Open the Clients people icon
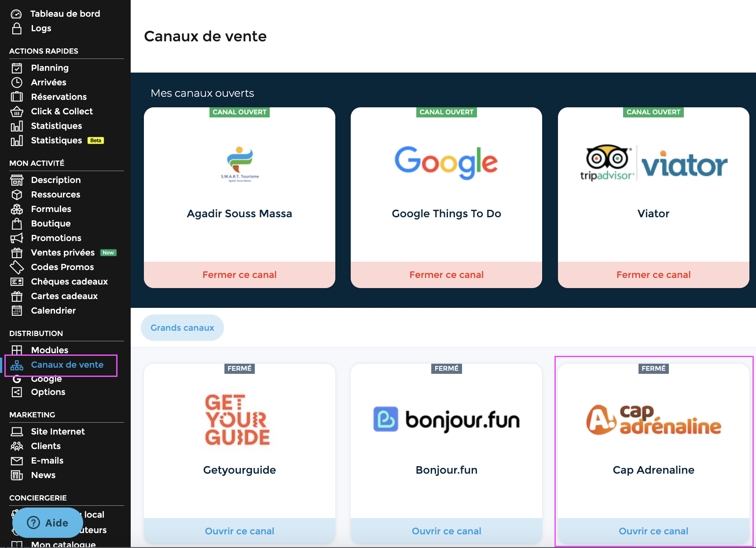Image resolution: width=756 pixels, height=548 pixels. pos(17,446)
